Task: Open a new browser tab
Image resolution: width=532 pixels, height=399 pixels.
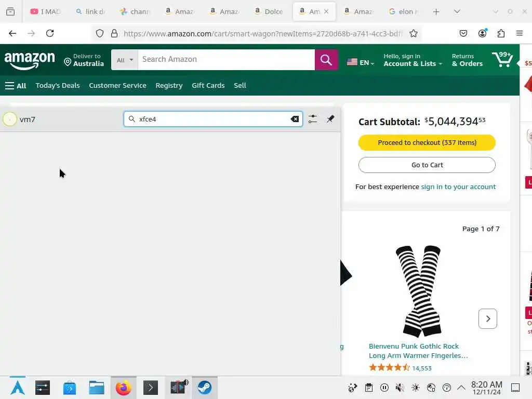Action: (436, 12)
